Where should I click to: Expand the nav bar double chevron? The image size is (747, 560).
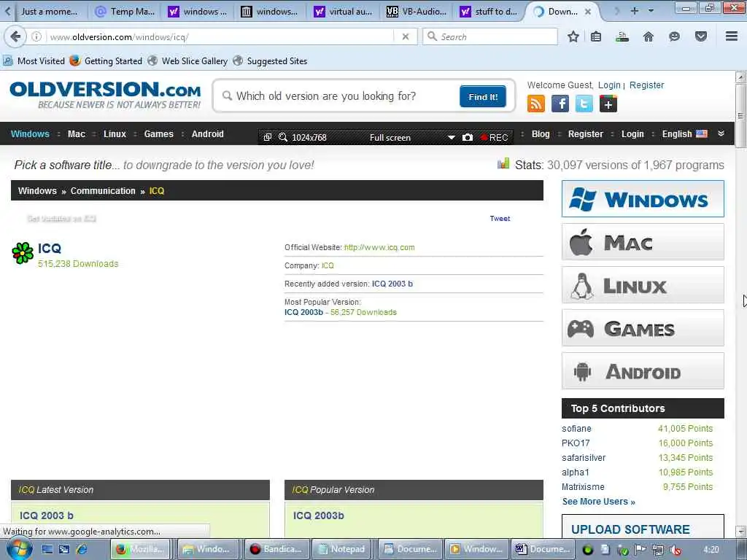tap(721, 134)
